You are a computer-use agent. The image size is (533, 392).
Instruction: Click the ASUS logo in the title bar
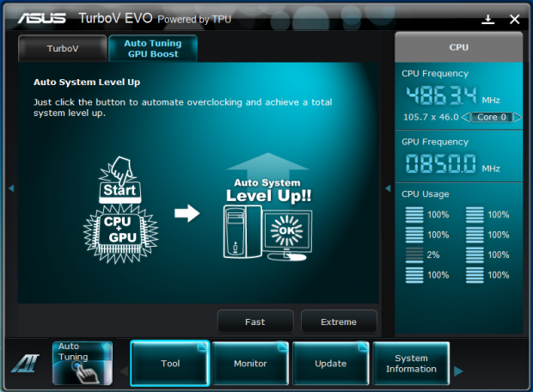click(x=42, y=18)
